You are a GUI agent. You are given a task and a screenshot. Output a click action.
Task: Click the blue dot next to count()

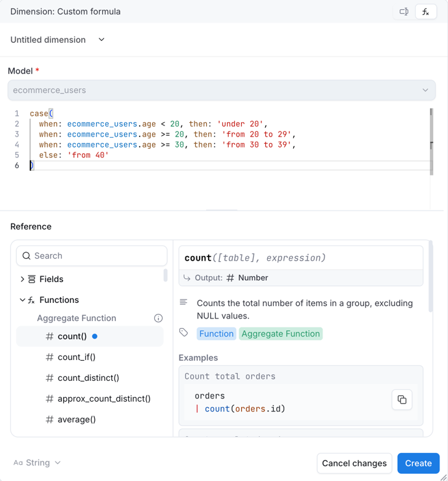(95, 337)
